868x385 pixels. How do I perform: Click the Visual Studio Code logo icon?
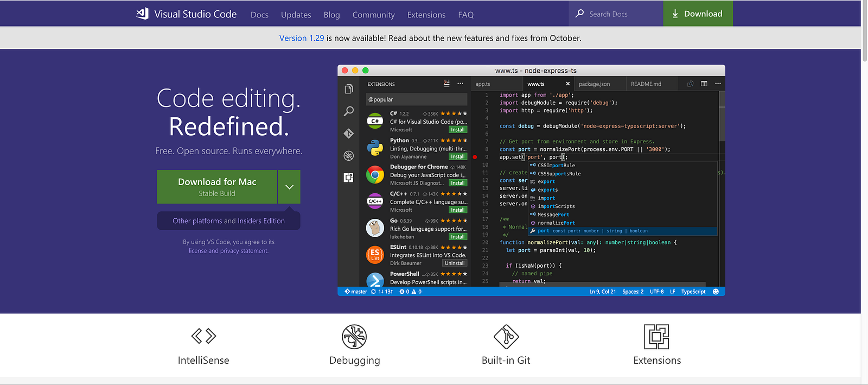pos(142,14)
